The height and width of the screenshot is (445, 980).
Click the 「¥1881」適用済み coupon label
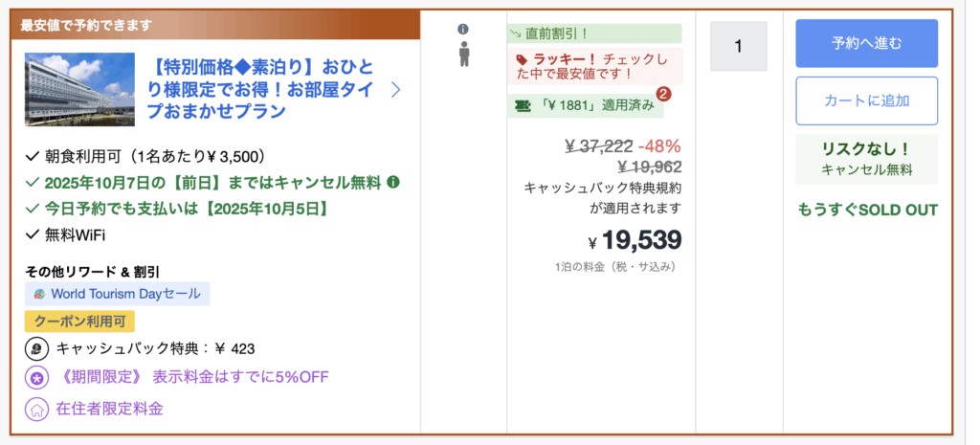click(x=595, y=105)
